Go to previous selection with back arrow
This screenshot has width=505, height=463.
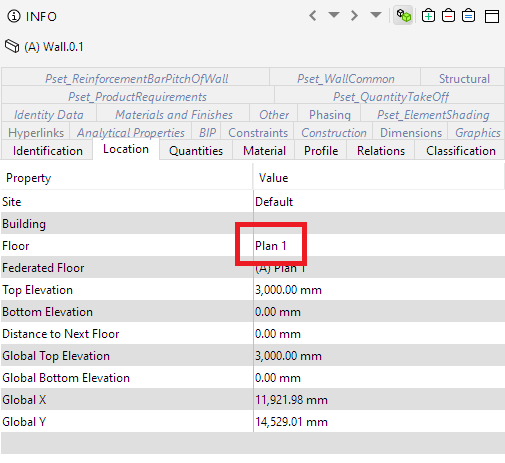point(313,16)
